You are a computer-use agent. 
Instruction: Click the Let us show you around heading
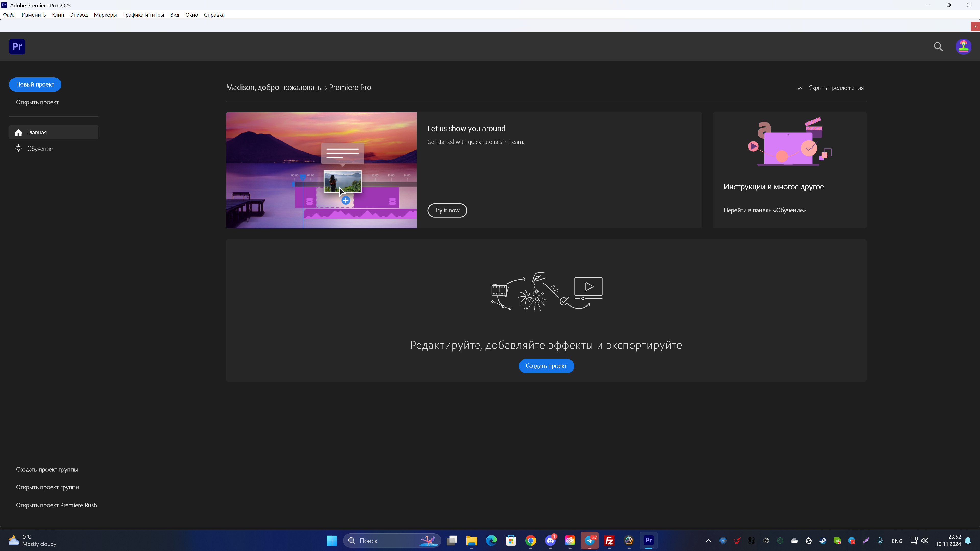[x=466, y=129]
